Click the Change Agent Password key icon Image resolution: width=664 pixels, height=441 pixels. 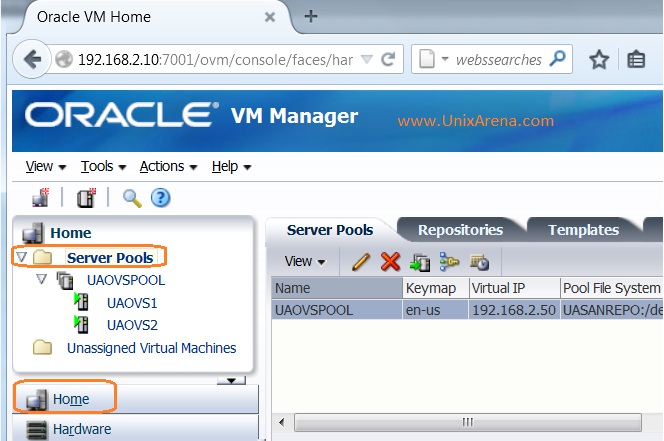click(x=449, y=261)
